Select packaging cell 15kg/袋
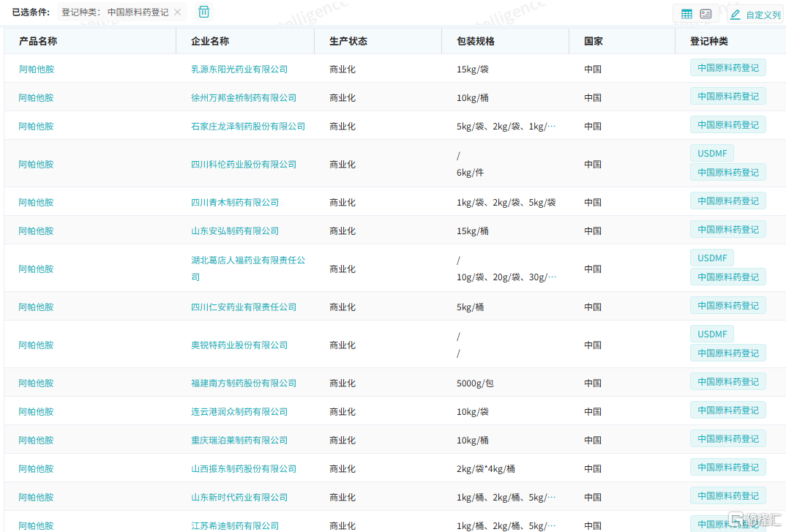The height and width of the screenshot is (532, 786). tap(472, 70)
